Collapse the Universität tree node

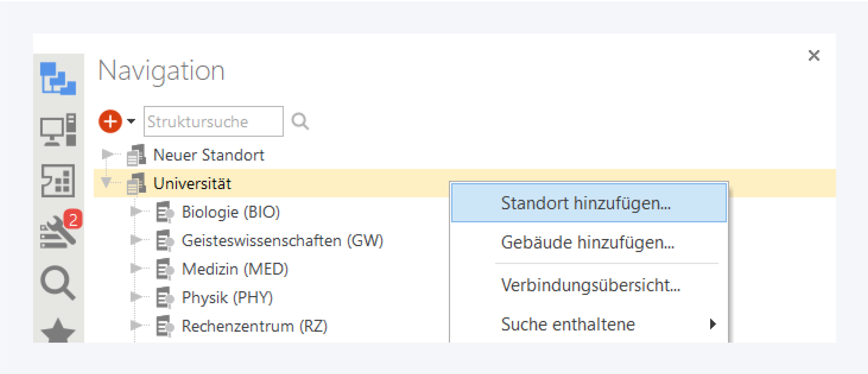pos(107,182)
